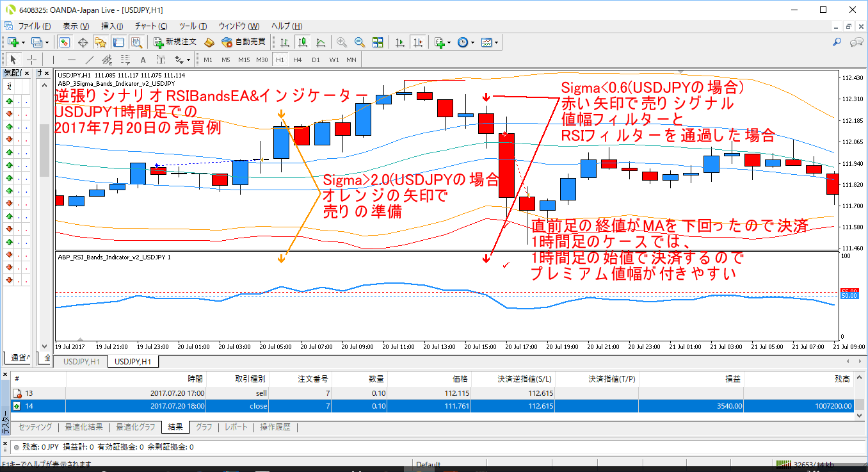Toggle the 自動売買 auto trading button

[x=244, y=42]
